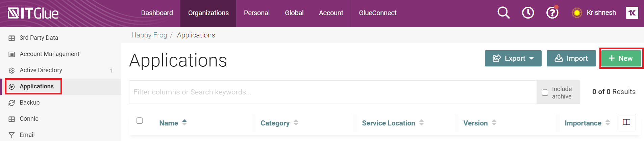644x141 pixels.
Task: Click the green New button
Action: tap(621, 58)
